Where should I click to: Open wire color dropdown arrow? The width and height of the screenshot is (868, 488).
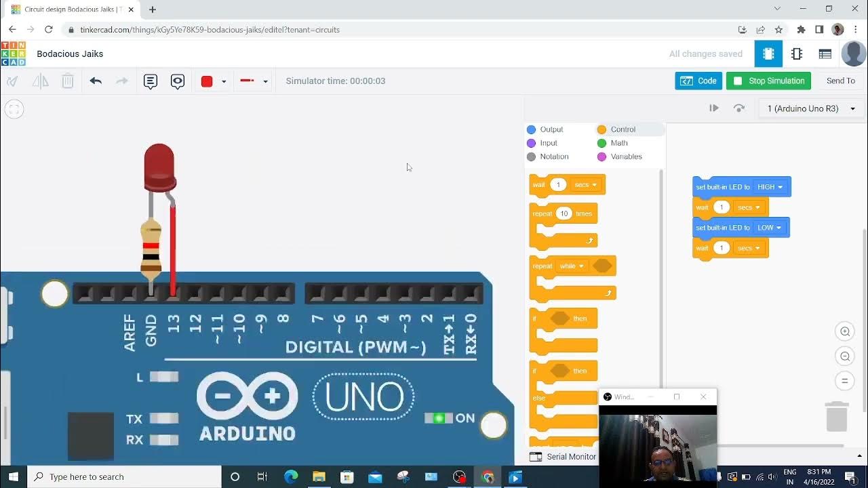coord(224,82)
